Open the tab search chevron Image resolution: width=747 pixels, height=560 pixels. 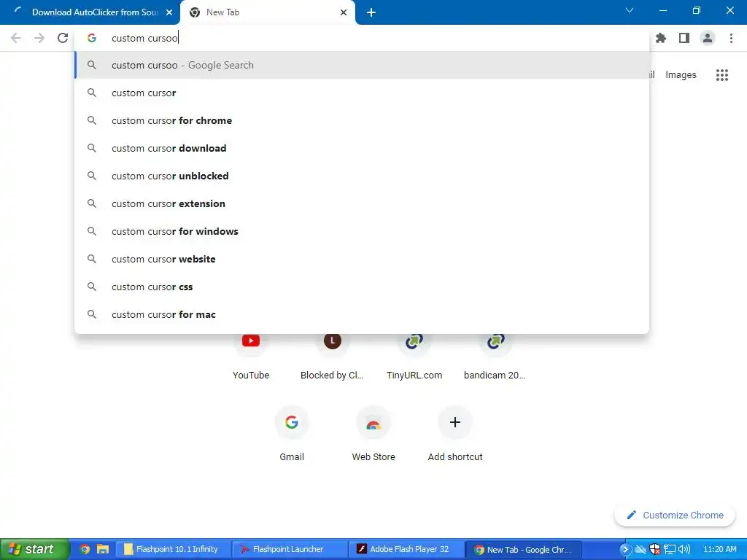630,10
